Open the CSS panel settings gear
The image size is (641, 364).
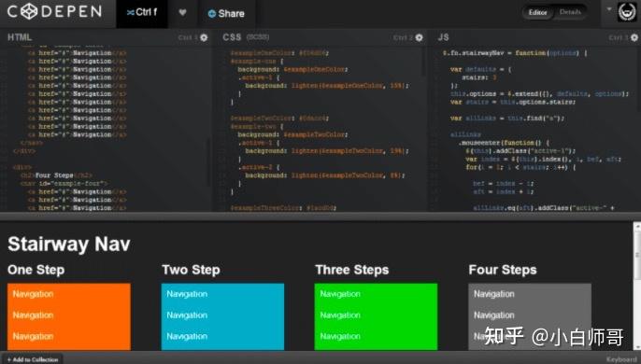(419, 37)
